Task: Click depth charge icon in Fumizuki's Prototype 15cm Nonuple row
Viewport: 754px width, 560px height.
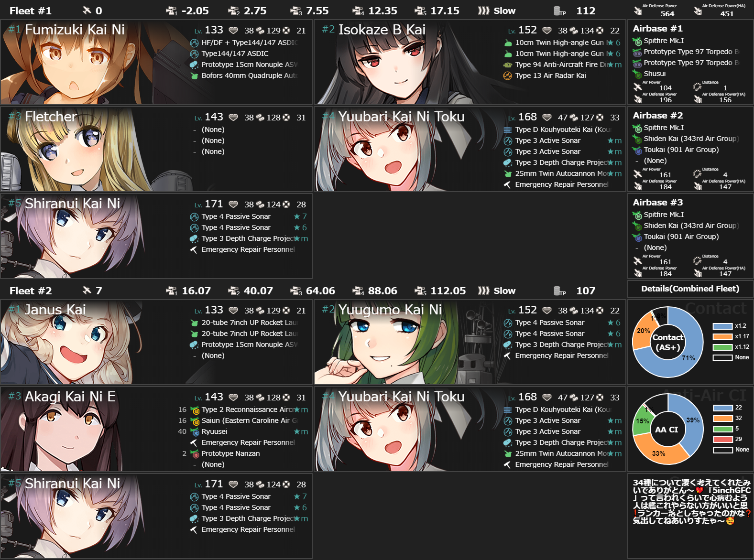Action: coord(194,65)
